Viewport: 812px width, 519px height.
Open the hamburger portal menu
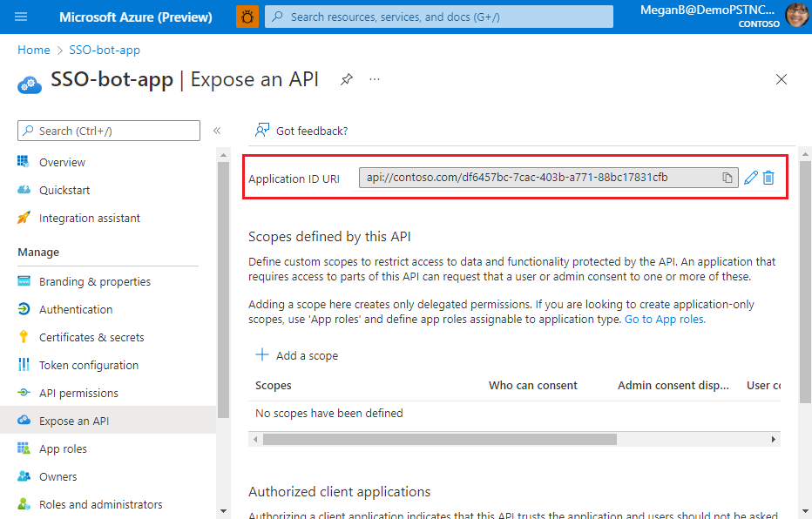[x=21, y=17]
